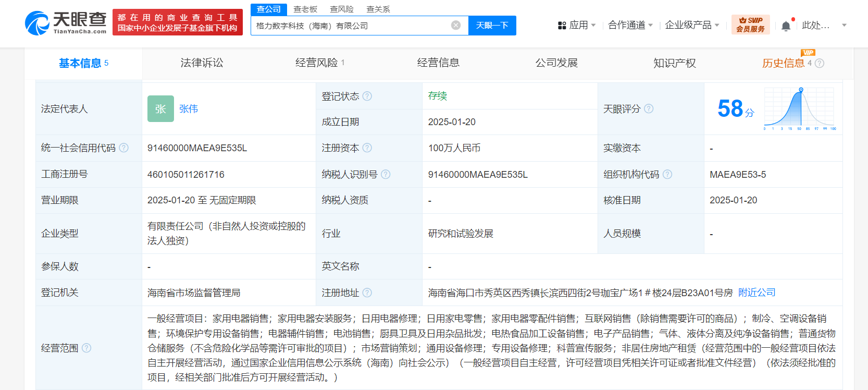Expand the 合作通道 dropdown
The height and width of the screenshot is (390, 868).
tap(630, 25)
